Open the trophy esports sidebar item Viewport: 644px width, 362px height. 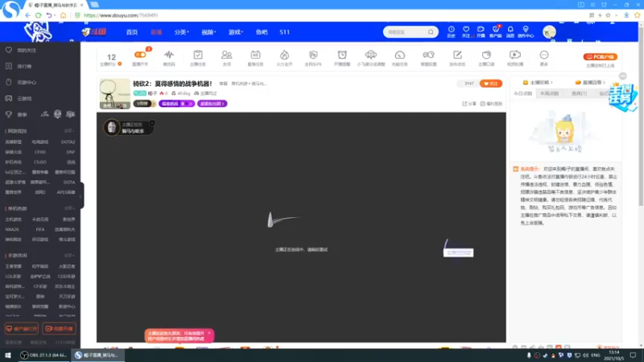(16, 114)
